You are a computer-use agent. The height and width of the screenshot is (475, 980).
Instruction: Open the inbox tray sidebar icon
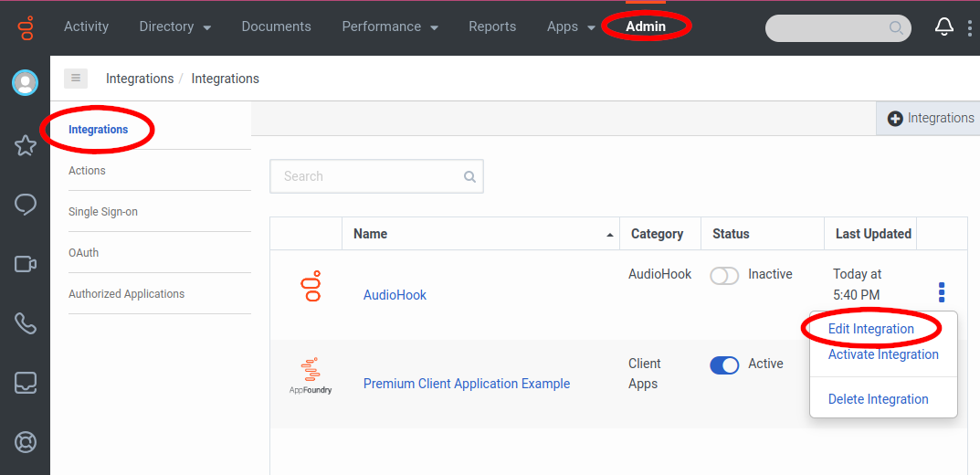click(26, 383)
